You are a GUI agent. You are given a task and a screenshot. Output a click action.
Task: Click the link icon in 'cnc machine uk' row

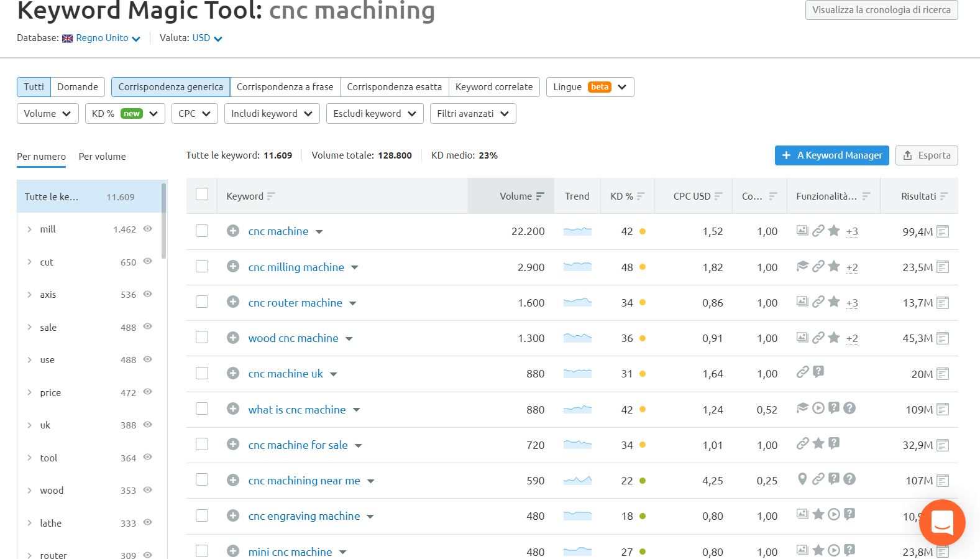(x=802, y=372)
